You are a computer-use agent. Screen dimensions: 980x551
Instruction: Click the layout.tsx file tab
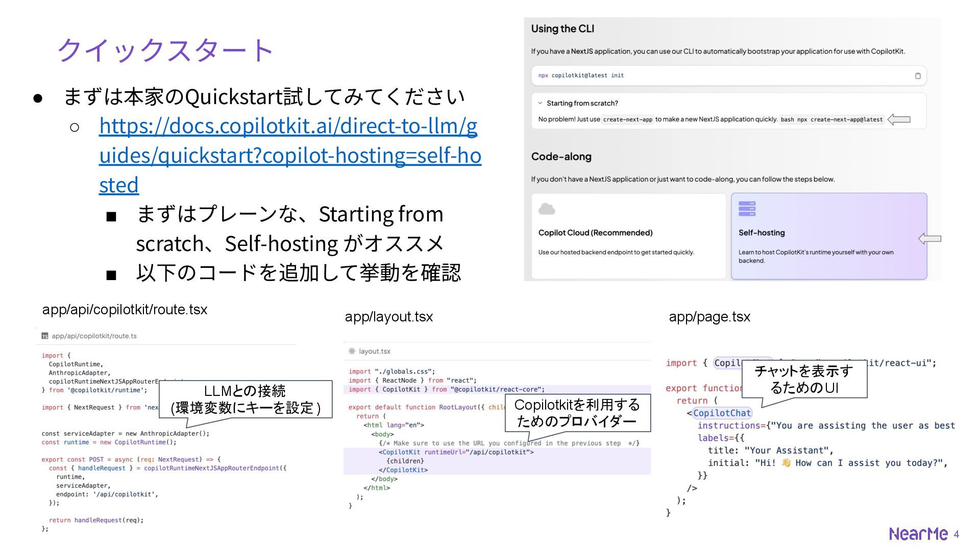(374, 351)
